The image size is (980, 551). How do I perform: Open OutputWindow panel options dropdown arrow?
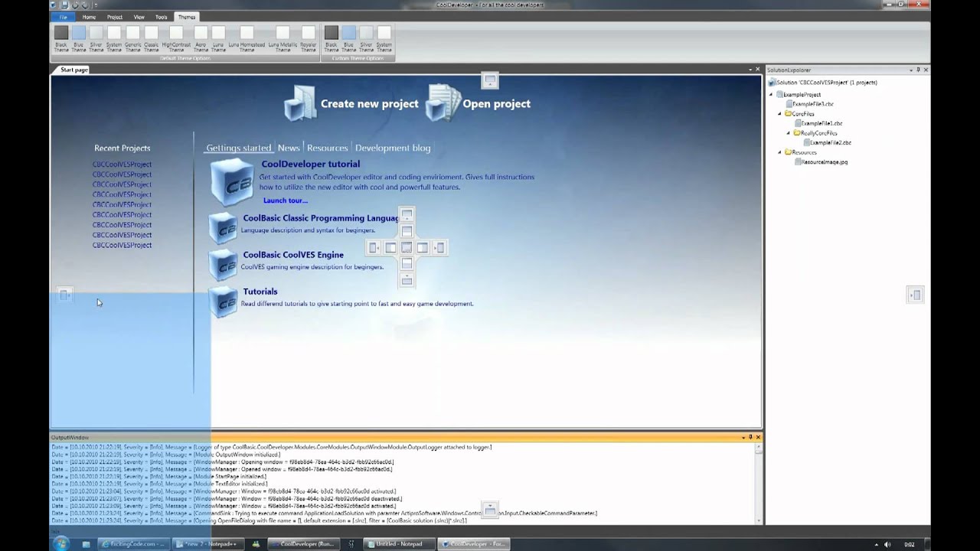click(x=743, y=437)
